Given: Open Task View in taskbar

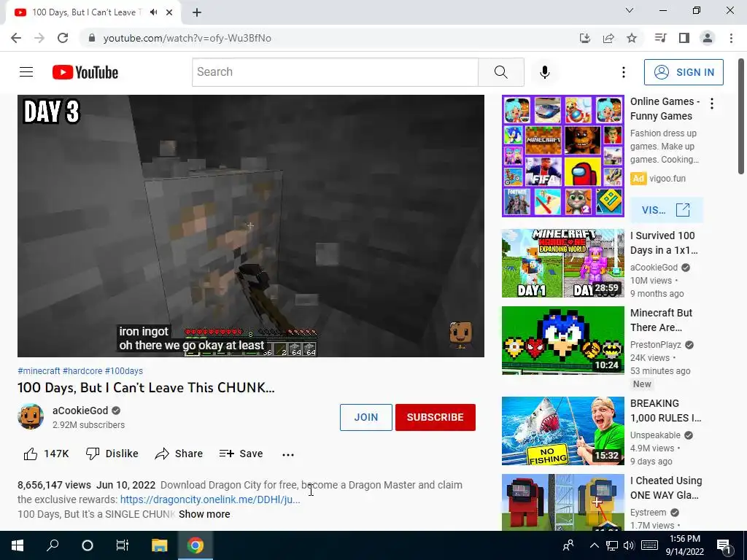Looking at the screenshot, I should pos(123,545).
